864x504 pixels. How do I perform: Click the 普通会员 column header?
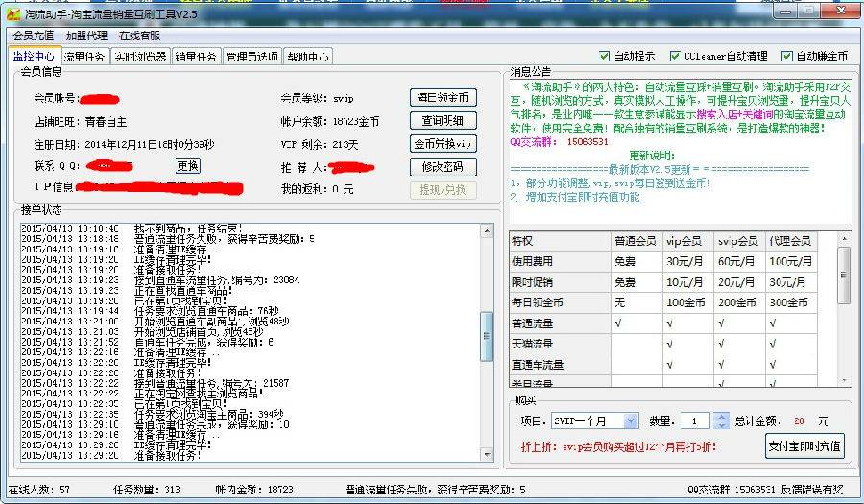[x=636, y=241]
